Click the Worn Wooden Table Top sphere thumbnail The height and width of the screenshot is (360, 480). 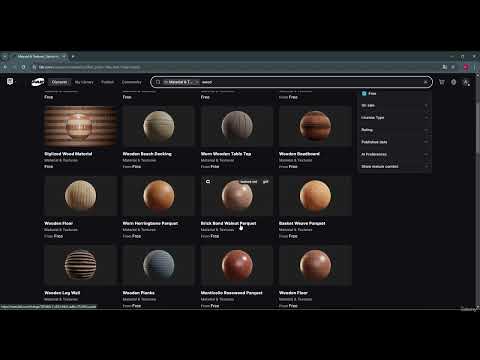(x=237, y=127)
